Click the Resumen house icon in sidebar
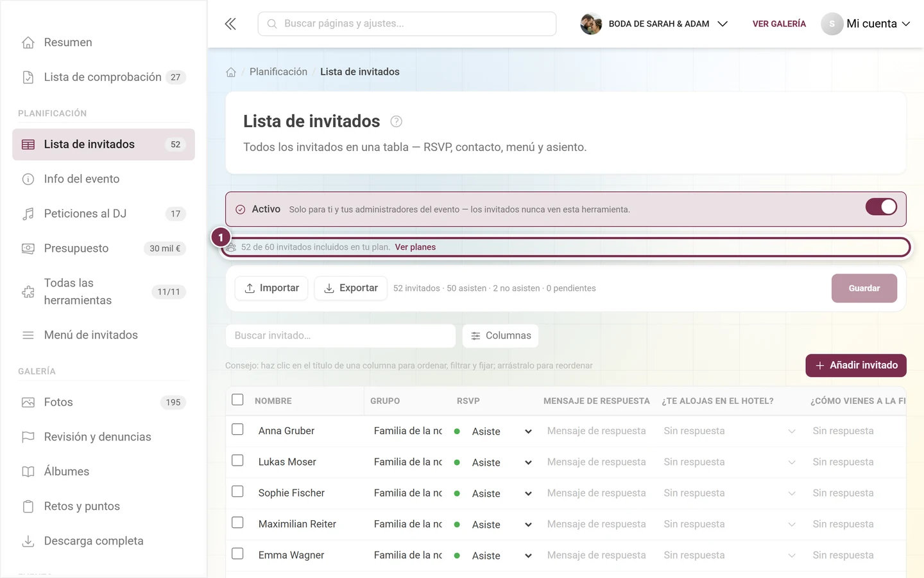Viewport: 924px width, 578px height. pos(28,42)
